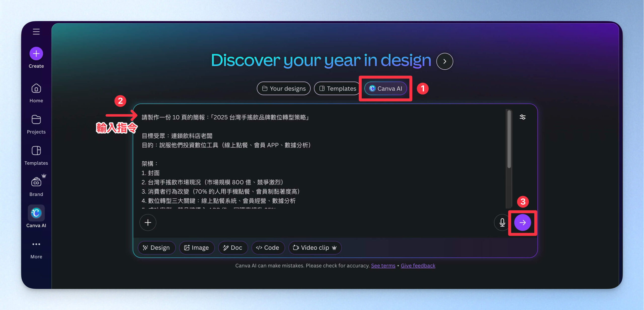Select the Canva AI tab pill
Image resolution: width=644 pixels, height=310 pixels.
point(385,88)
